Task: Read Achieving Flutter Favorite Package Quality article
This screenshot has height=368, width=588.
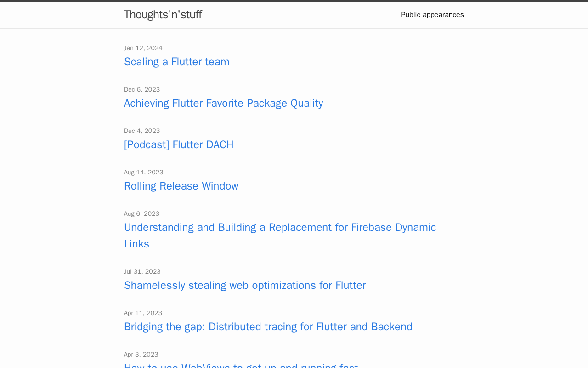Action: tap(223, 103)
